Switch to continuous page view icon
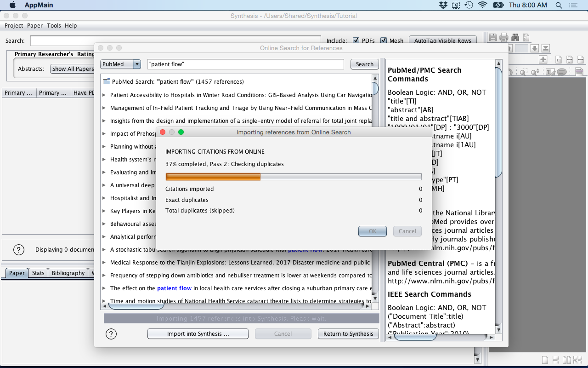 coord(556,360)
